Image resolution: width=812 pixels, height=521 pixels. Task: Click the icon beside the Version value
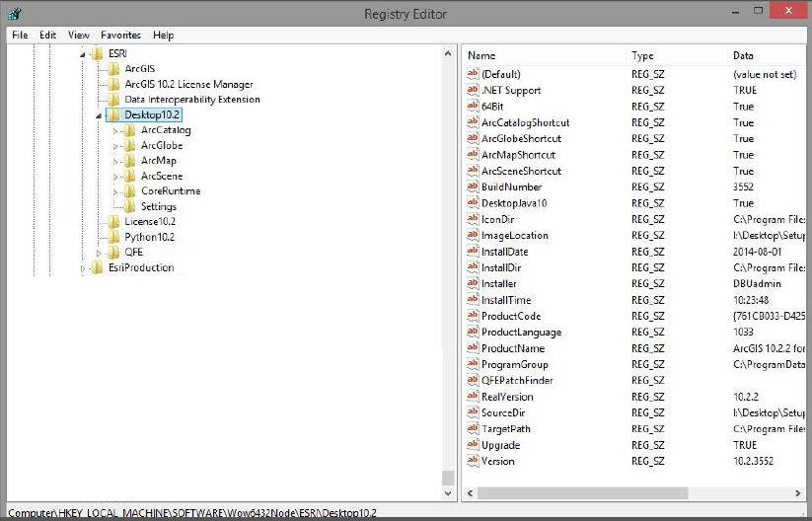pyautogui.click(x=473, y=461)
